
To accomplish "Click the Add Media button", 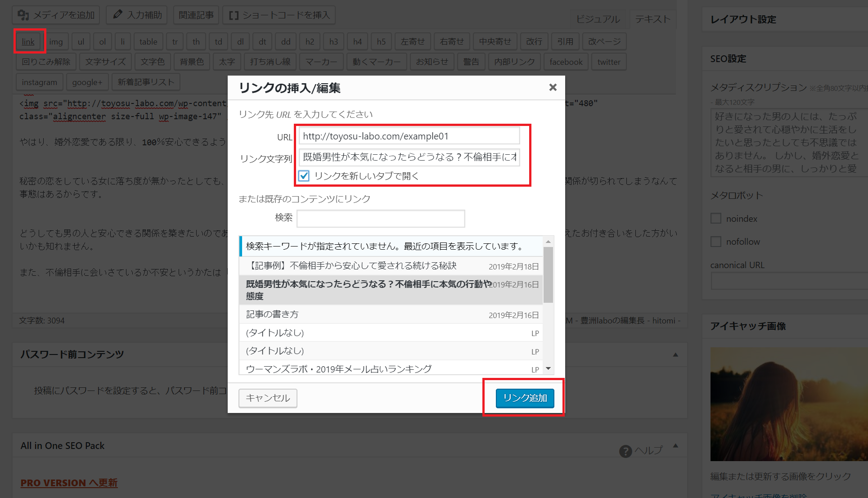I will (56, 15).
